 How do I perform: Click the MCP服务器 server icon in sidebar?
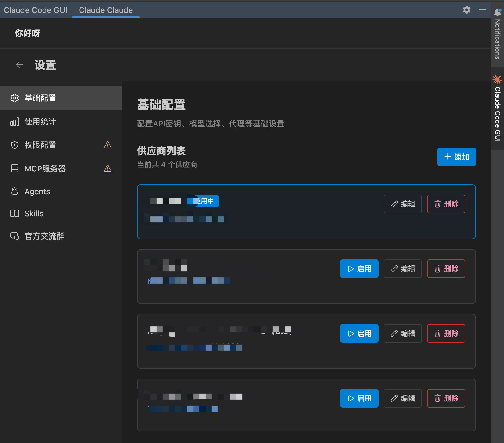point(15,169)
